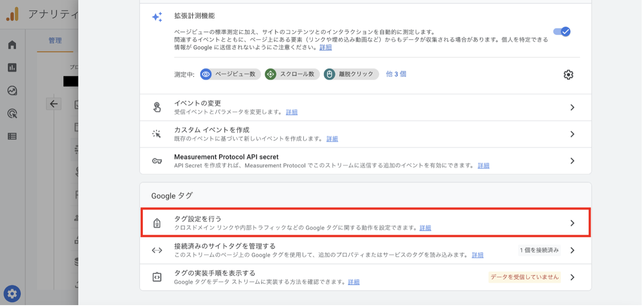Click the cursor-click icon for カスタム イベントを作成
Image resolution: width=644 pixels, height=307 pixels.
pyautogui.click(x=157, y=134)
